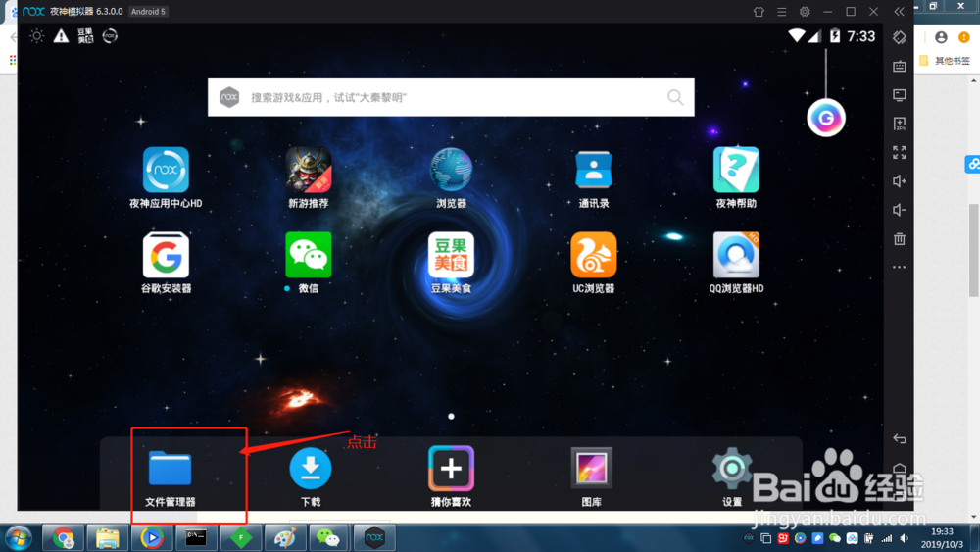Click the system tray volume speaker icon
This screenshot has height=552, width=980.
[x=905, y=538]
